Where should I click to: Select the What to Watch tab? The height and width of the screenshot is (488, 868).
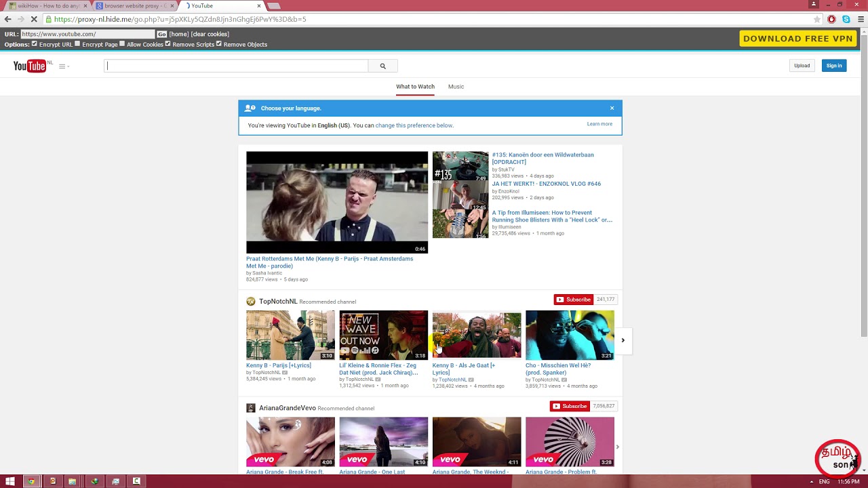point(415,87)
